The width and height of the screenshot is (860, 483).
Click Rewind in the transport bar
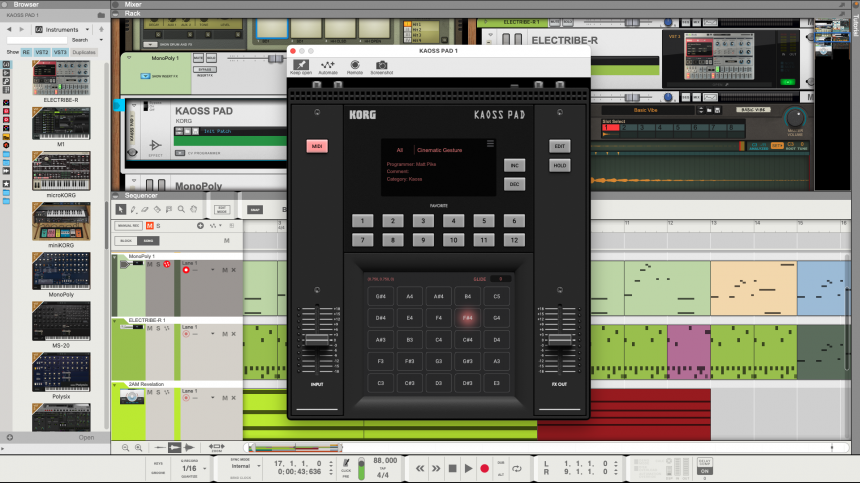[x=420, y=468]
